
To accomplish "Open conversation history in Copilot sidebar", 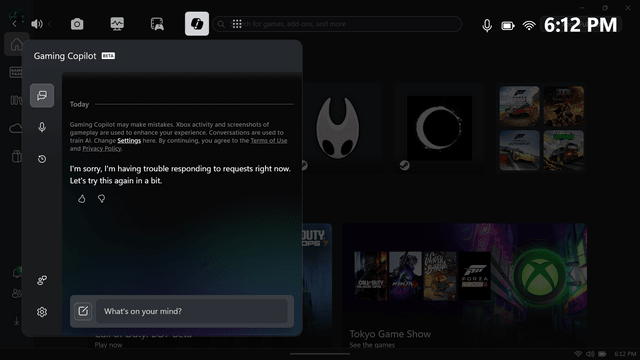I will pyautogui.click(x=42, y=159).
